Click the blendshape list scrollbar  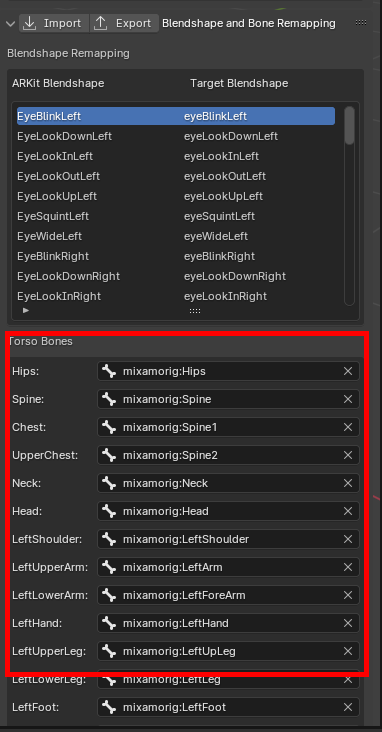pyautogui.click(x=349, y=126)
